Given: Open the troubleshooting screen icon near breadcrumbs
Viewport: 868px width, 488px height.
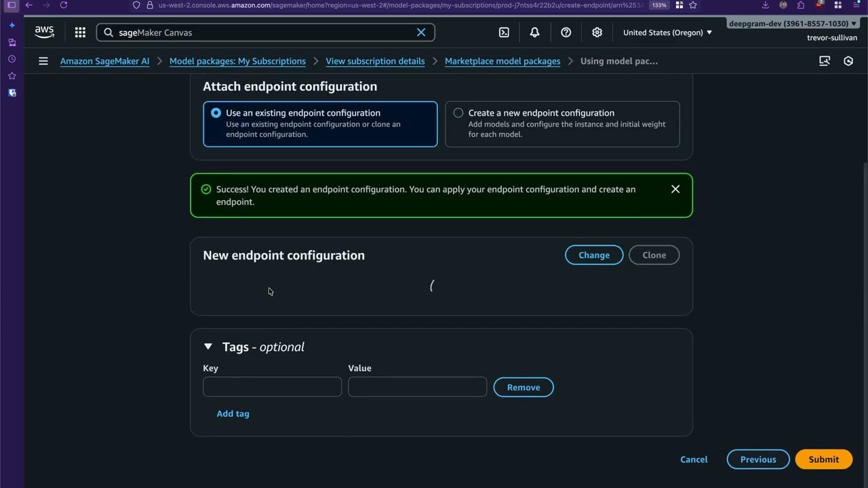Looking at the screenshot, I should point(825,61).
